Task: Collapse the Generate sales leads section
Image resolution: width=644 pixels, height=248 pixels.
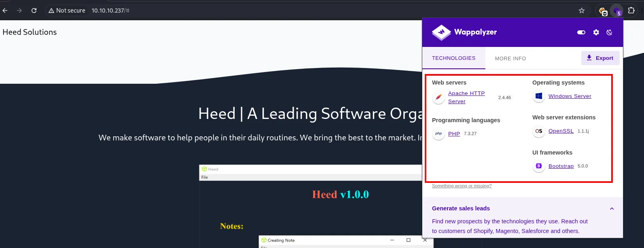Action: tap(612, 209)
